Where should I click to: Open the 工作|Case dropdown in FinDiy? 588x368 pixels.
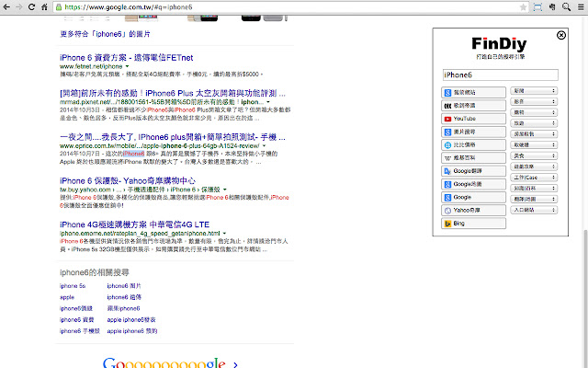point(534,178)
